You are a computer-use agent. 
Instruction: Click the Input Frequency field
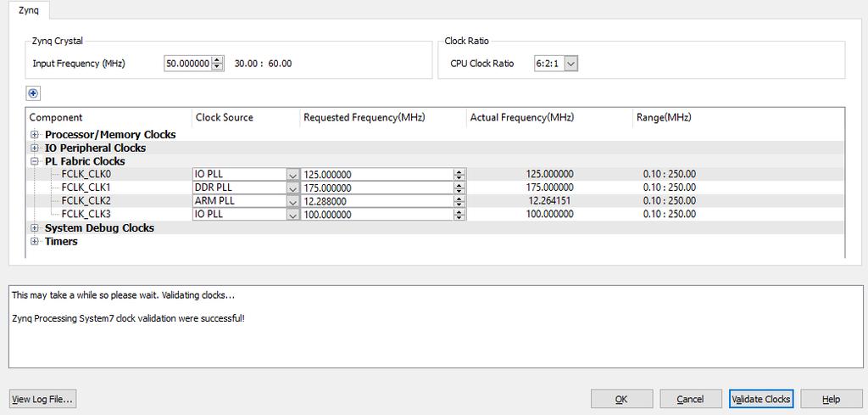coord(187,63)
